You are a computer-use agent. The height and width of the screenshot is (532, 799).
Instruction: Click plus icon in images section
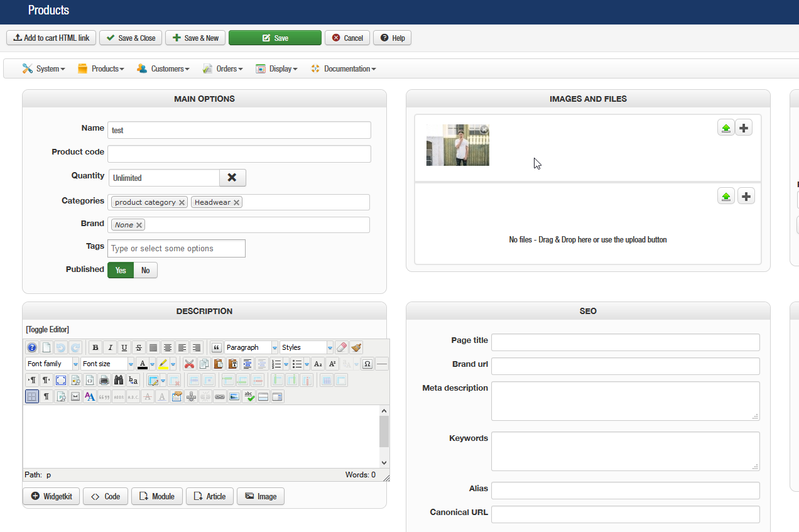click(x=744, y=128)
